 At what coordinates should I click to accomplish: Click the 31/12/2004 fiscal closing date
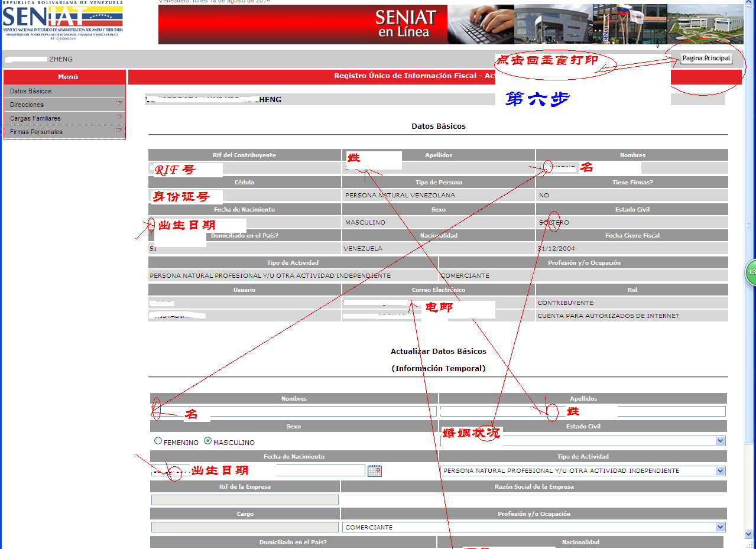[556, 248]
